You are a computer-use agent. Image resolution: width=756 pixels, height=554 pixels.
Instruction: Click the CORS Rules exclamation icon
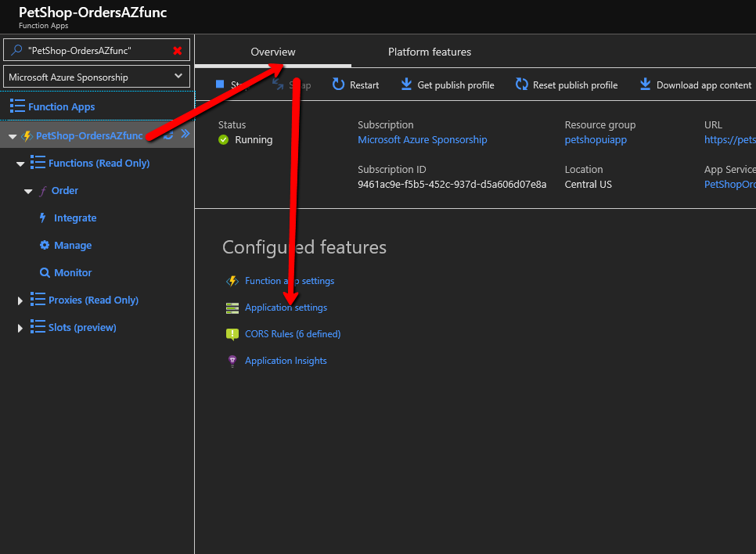click(232, 335)
